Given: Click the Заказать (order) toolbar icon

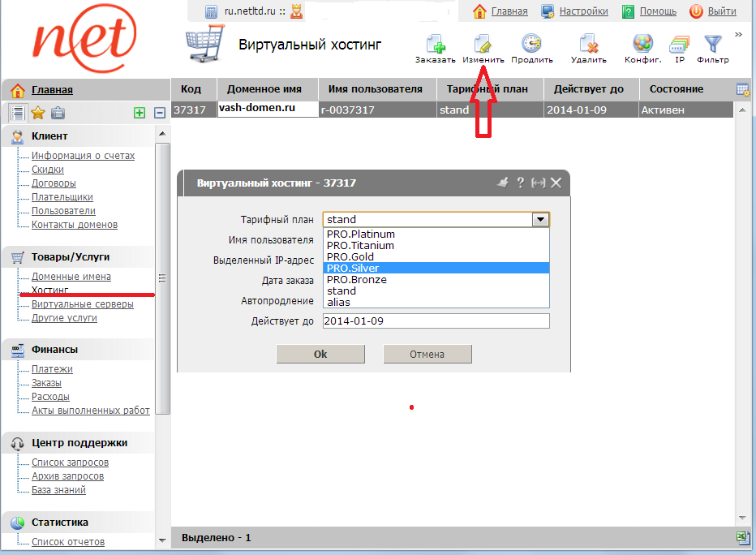Looking at the screenshot, I should pos(435,45).
